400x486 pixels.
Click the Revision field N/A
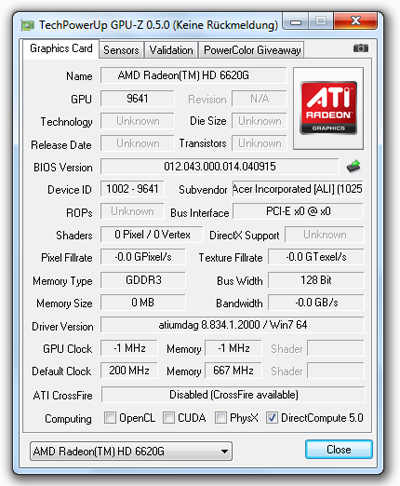[x=259, y=98]
